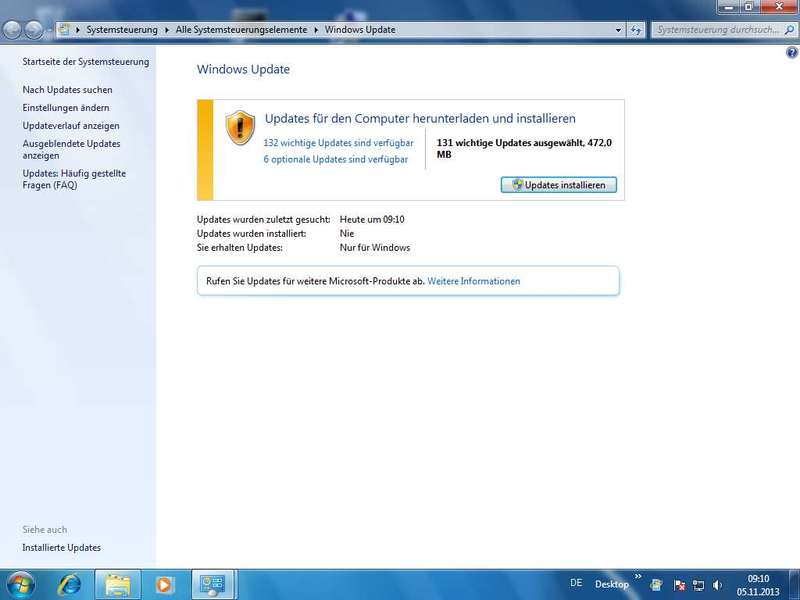Go back with the navigation arrow
Image resolution: width=800 pixels, height=600 pixels.
(14, 30)
